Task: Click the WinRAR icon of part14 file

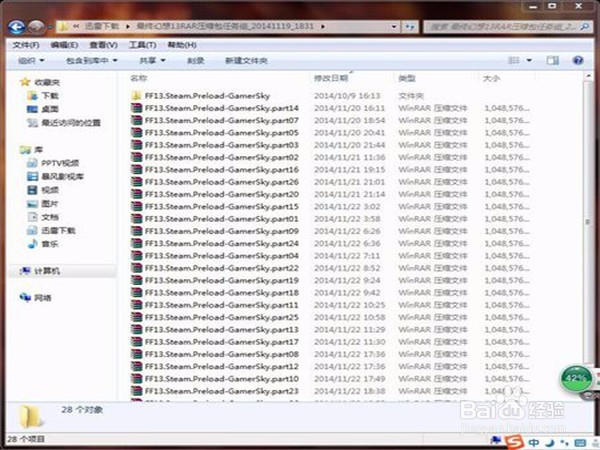Action: 136,108
